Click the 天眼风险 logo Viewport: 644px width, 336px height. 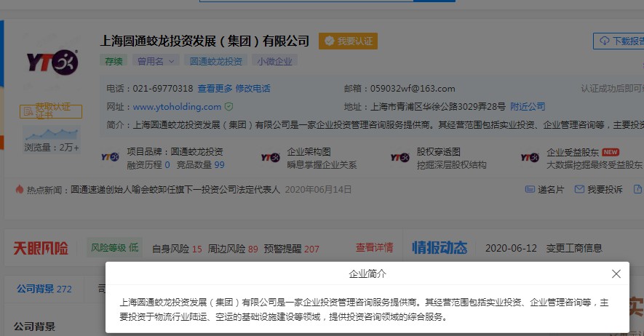point(41,248)
